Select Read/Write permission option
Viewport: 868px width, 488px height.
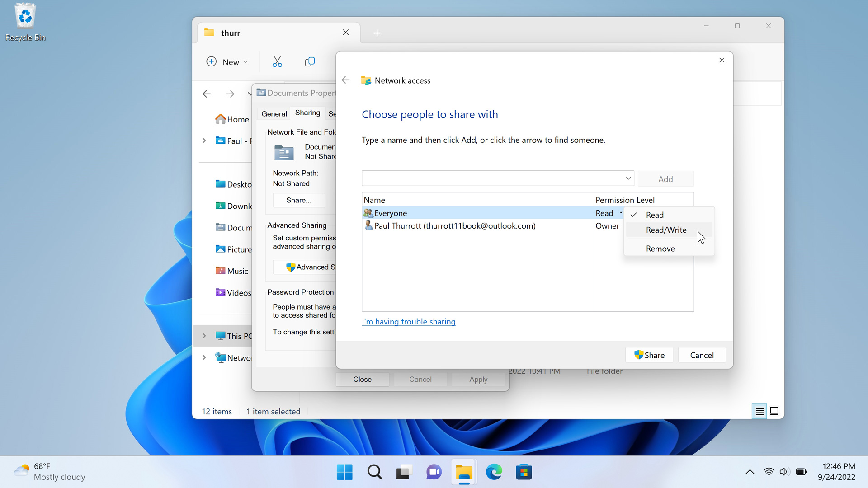666,230
